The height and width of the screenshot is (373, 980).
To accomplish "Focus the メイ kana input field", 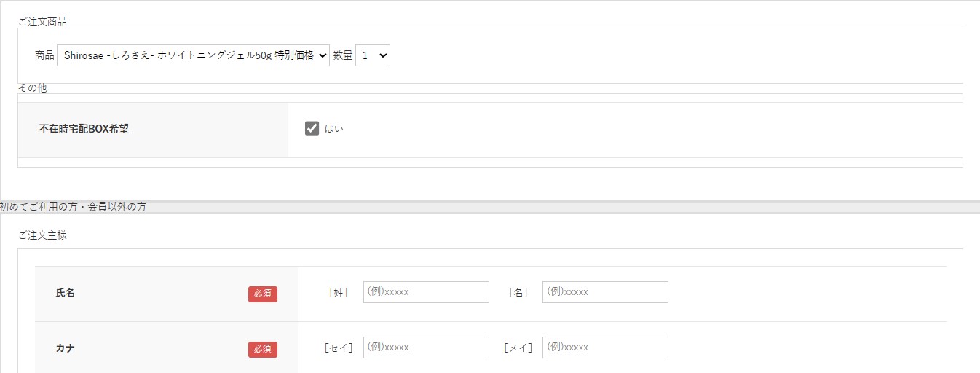I will (605, 348).
